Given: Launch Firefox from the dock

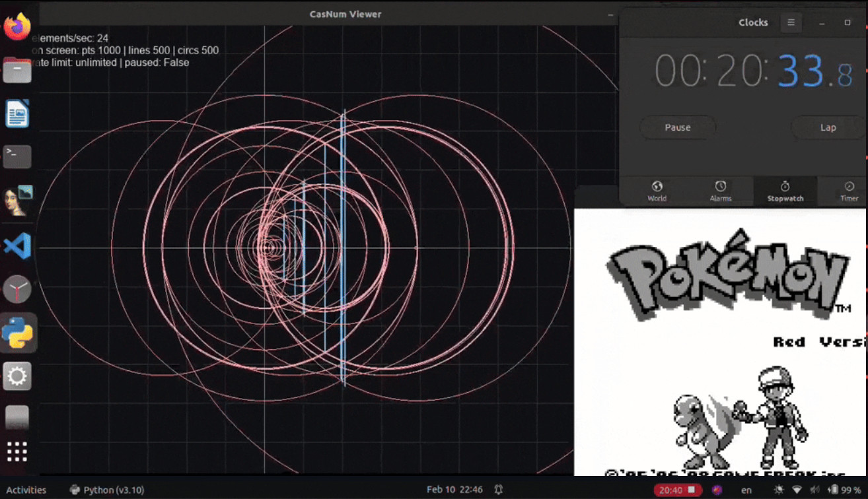Looking at the screenshot, I should [x=17, y=28].
